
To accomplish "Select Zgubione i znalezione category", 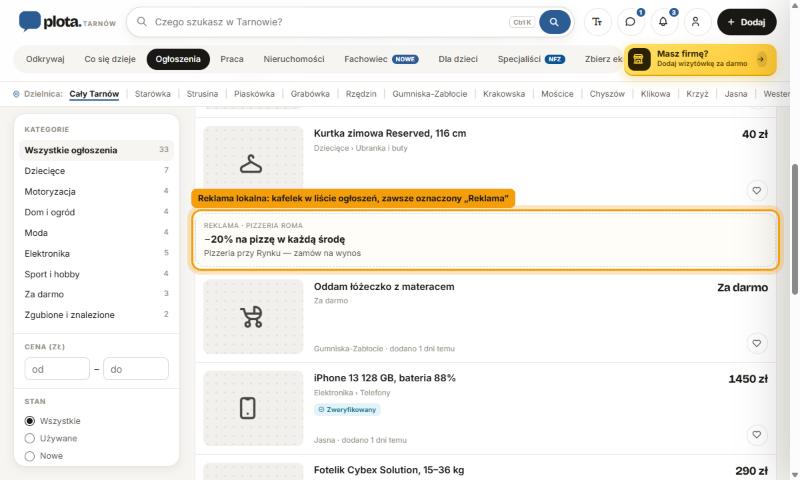I will [96, 315].
